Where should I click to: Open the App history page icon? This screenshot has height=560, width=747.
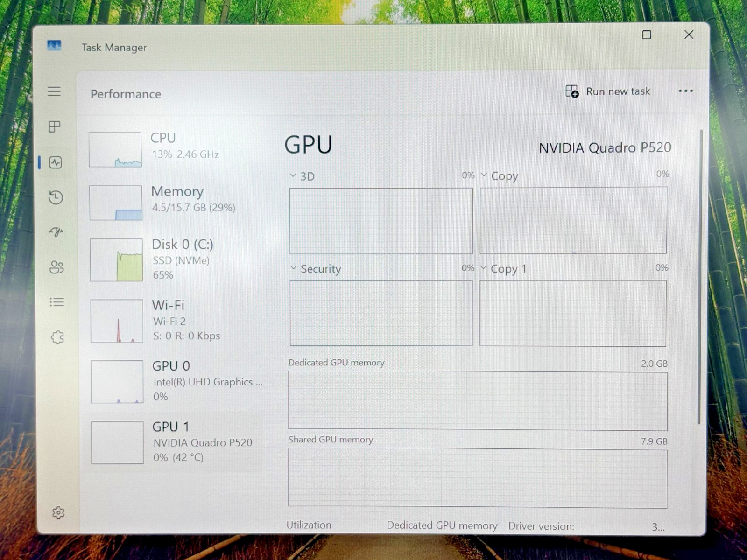(x=56, y=197)
